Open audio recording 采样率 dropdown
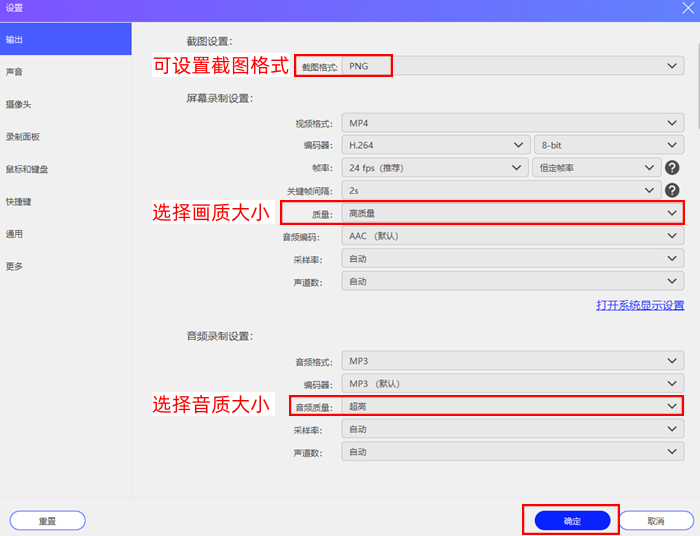This screenshot has height=536, width=700. pos(512,429)
